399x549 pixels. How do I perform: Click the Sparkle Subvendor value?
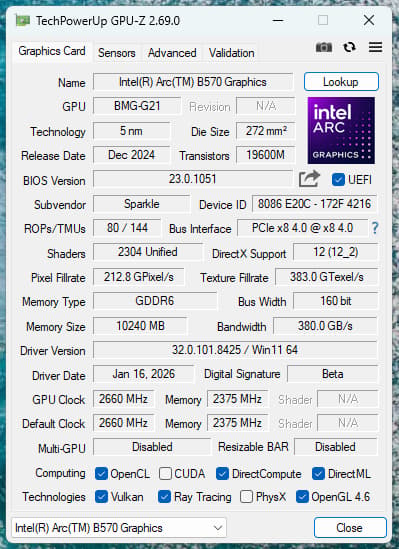click(x=142, y=204)
